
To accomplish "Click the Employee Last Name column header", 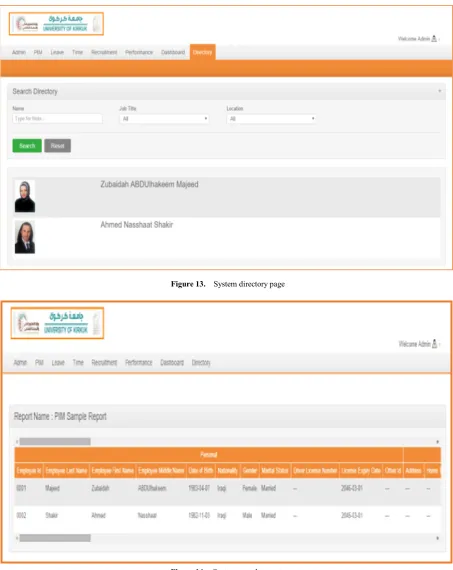I will [x=66, y=470].
